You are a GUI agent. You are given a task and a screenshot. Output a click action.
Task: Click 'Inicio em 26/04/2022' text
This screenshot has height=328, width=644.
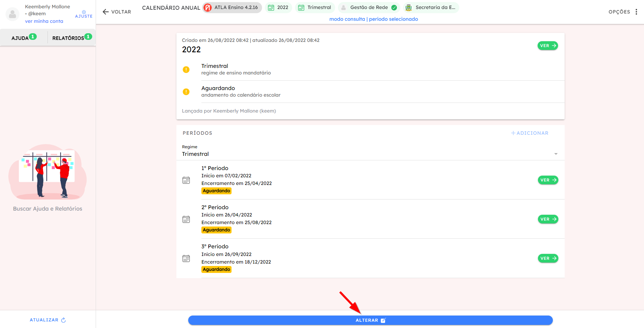click(227, 215)
